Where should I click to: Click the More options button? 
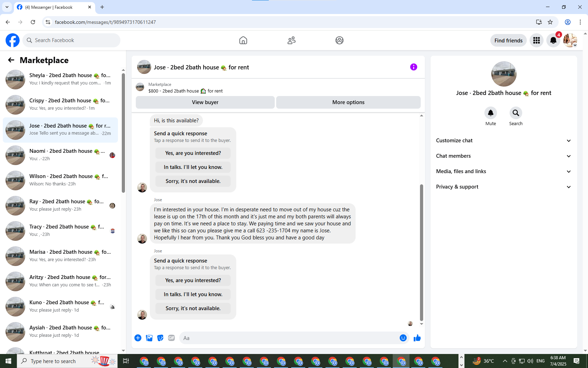(x=348, y=102)
